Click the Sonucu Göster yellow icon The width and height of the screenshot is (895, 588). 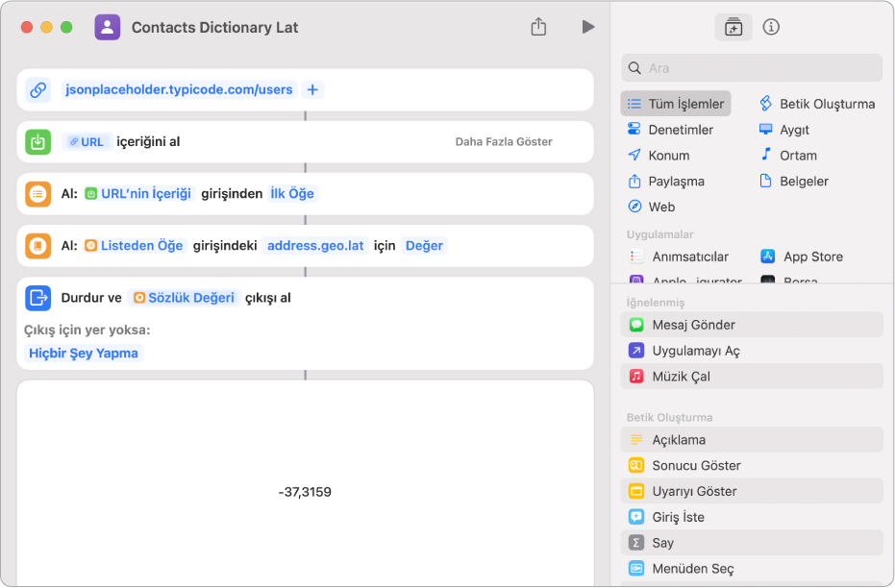(636, 465)
